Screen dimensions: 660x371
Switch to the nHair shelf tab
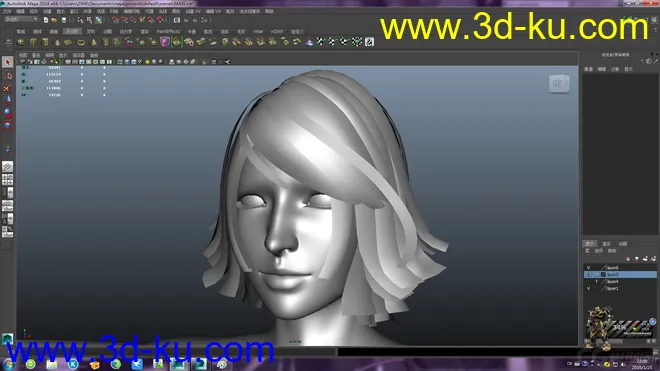coord(258,31)
